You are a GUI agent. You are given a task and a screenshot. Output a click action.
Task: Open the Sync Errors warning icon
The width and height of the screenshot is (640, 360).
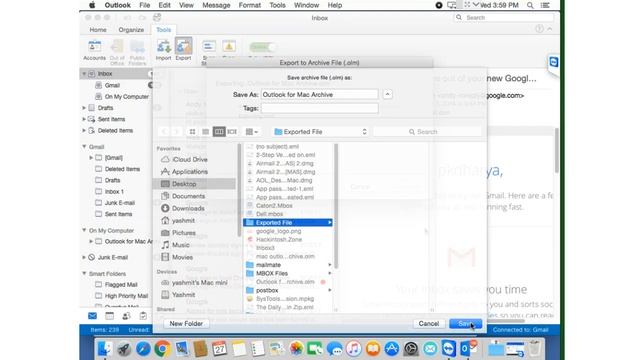pyautogui.click(x=229, y=47)
